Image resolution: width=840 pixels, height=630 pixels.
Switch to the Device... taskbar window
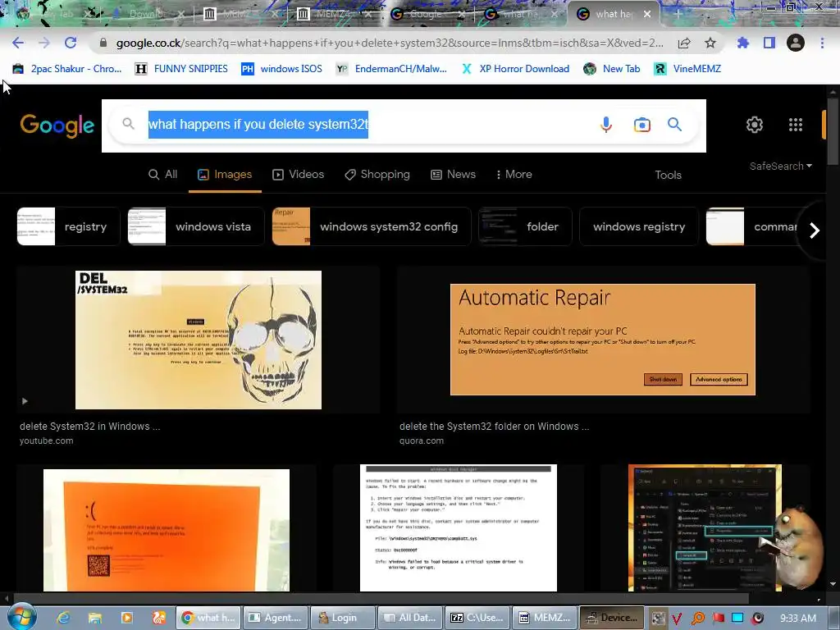click(x=612, y=618)
